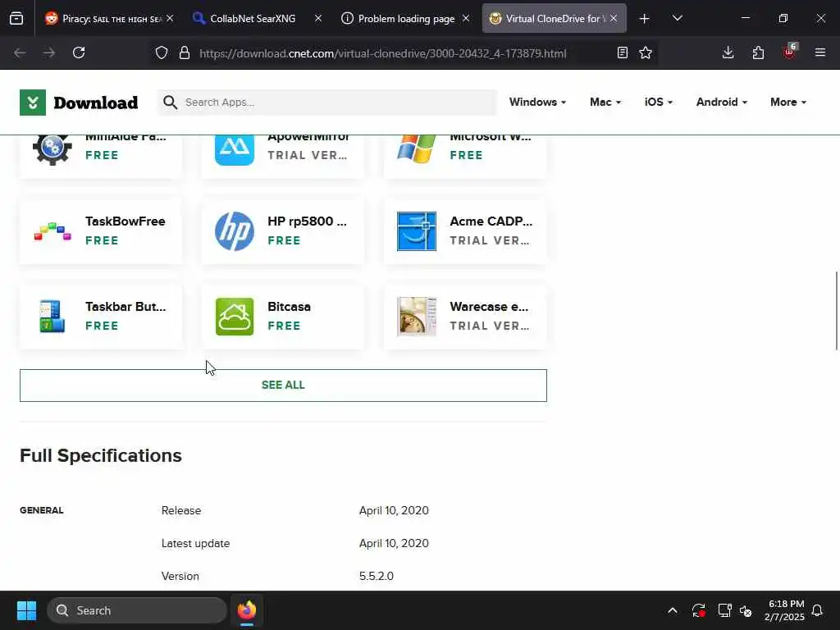Image resolution: width=840 pixels, height=630 pixels.
Task: Show hidden system tray icons
Action: pos(673,610)
